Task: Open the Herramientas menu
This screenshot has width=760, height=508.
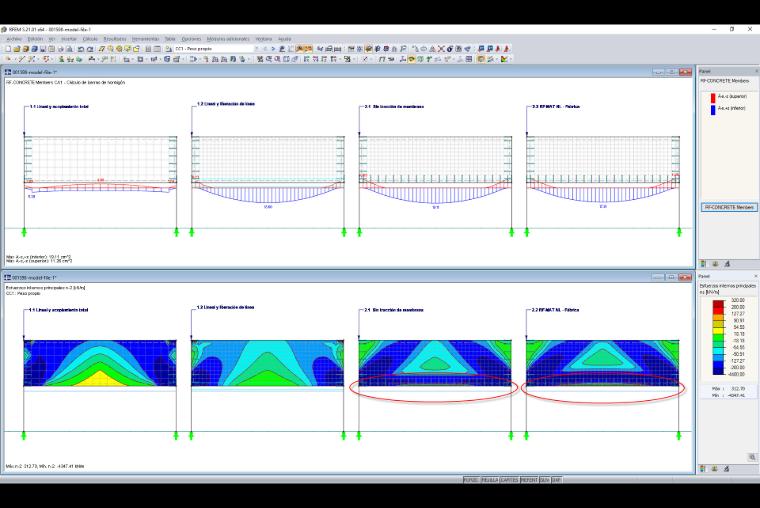Action: 145,39
